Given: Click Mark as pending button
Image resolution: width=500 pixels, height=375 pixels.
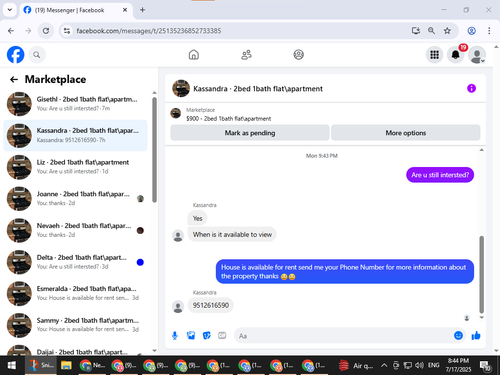Looking at the screenshot, I should point(250,133).
